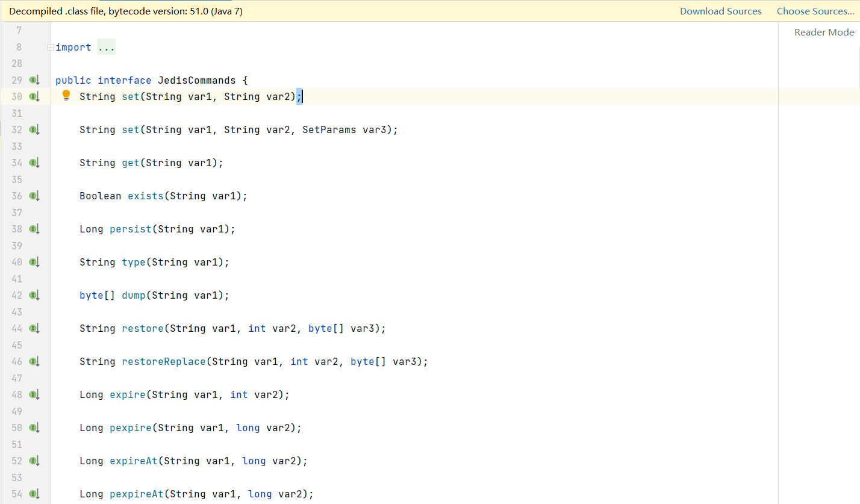This screenshot has width=860, height=504.
Task: Toggle Reader Mode in the editor
Action: 824,33
